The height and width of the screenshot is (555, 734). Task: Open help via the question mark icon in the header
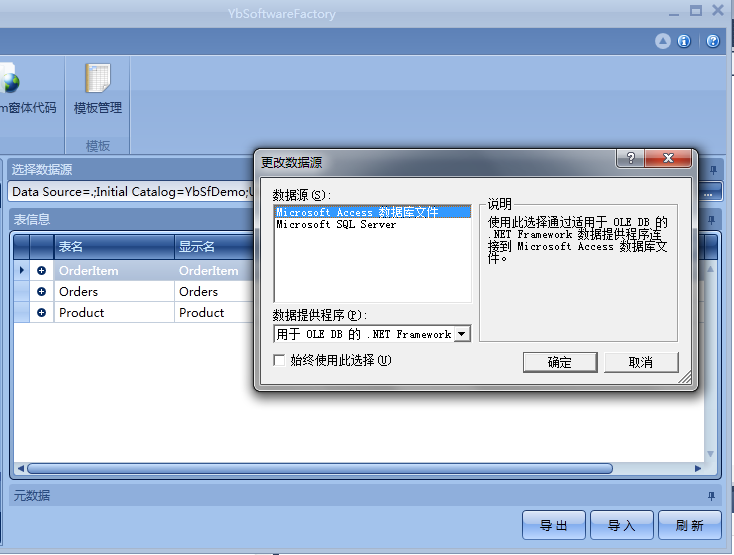pos(713,41)
